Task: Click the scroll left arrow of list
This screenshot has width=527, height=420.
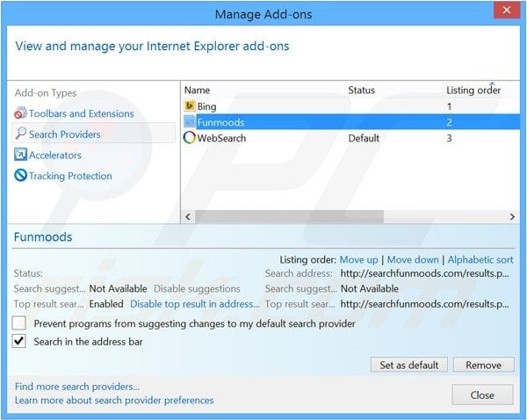Action: [188, 216]
